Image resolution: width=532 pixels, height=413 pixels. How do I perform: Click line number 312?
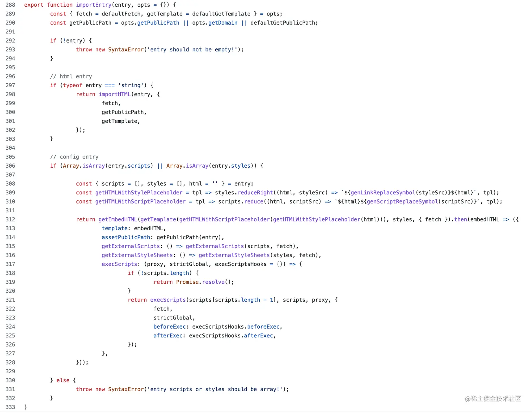click(10, 220)
